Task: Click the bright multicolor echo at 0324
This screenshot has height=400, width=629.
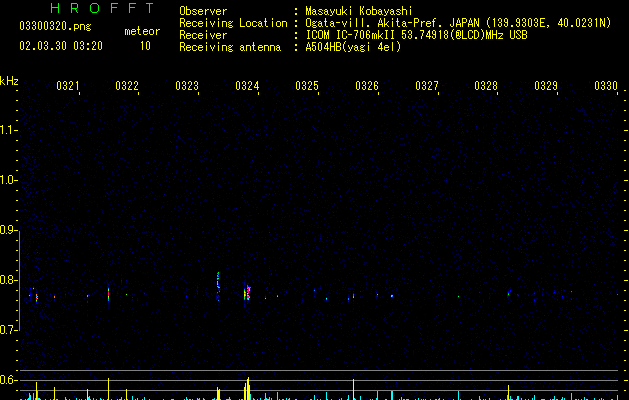Action: pos(247,292)
